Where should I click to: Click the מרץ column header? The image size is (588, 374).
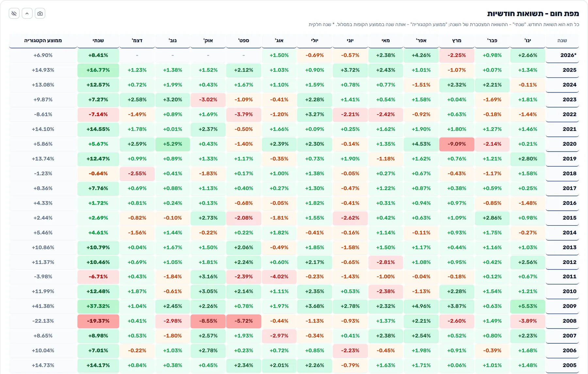(457, 41)
